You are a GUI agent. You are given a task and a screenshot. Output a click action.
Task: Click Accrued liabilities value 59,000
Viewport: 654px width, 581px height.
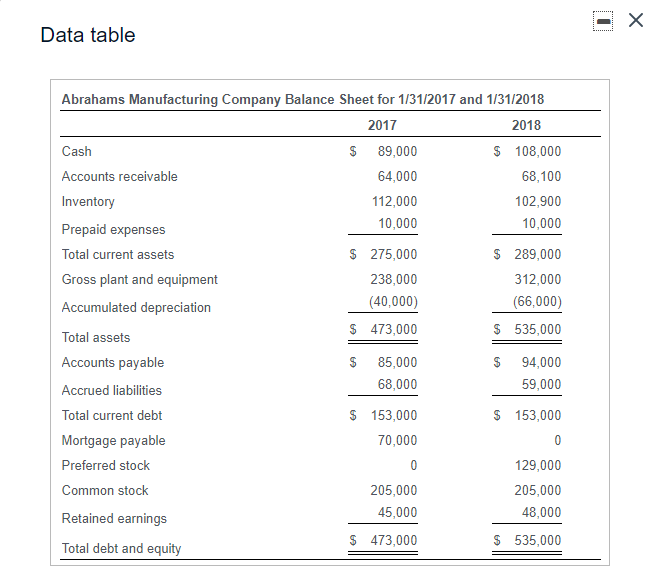[x=541, y=385]
